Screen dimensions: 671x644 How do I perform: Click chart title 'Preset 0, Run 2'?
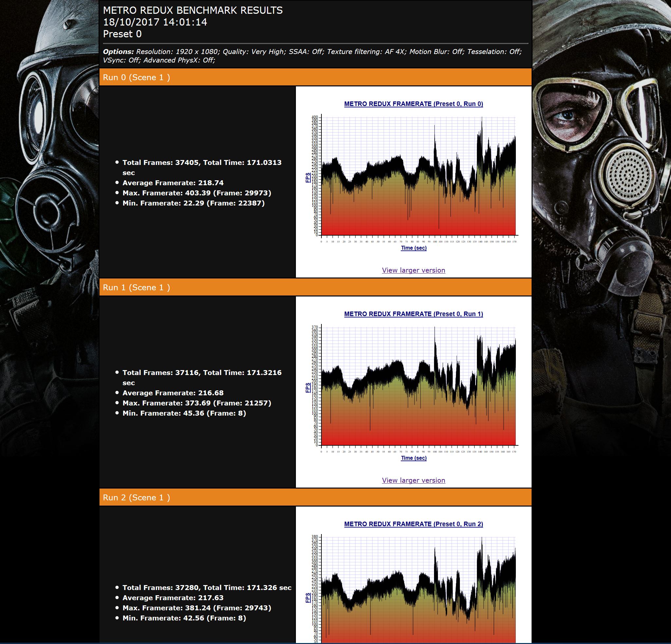tap(413, 524)
